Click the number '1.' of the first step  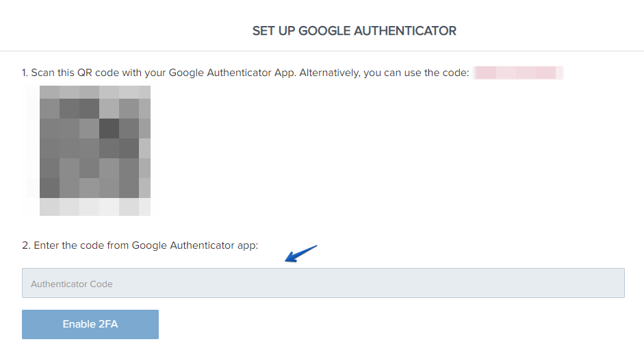[x=25, y=73]
